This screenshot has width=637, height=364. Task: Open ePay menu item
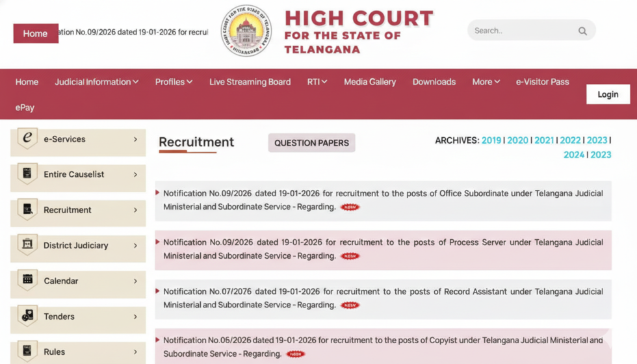[x=25, y=108]
